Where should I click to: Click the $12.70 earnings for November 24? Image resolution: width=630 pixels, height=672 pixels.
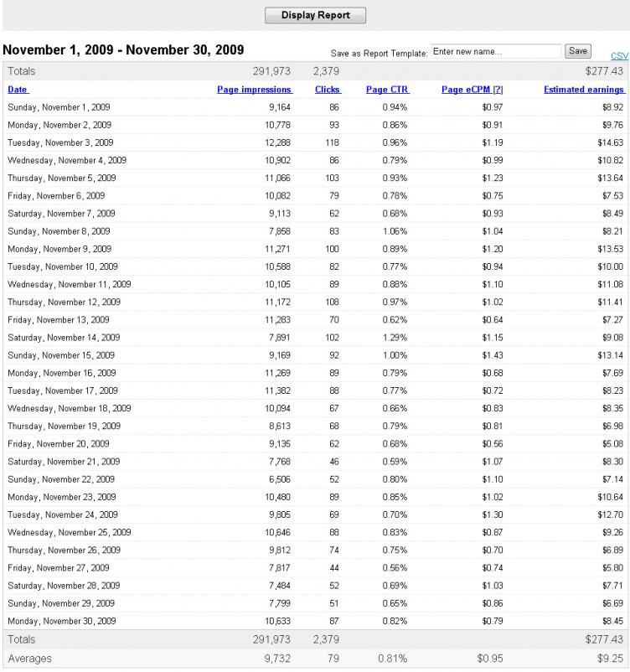coord(610,514)
